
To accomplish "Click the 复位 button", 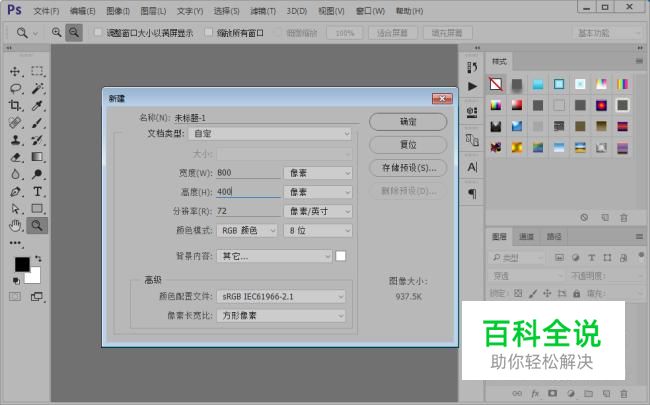I will (x=408, y=145).
